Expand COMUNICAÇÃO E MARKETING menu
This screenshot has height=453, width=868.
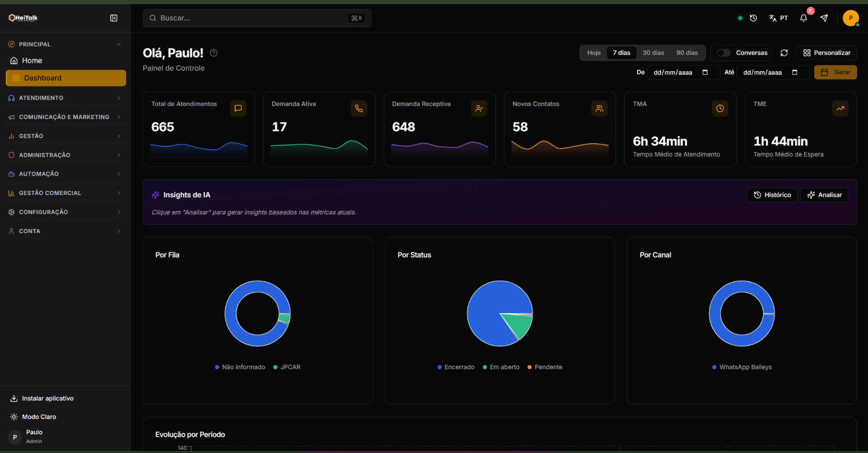pyautogui.click(x=66, y=117)
